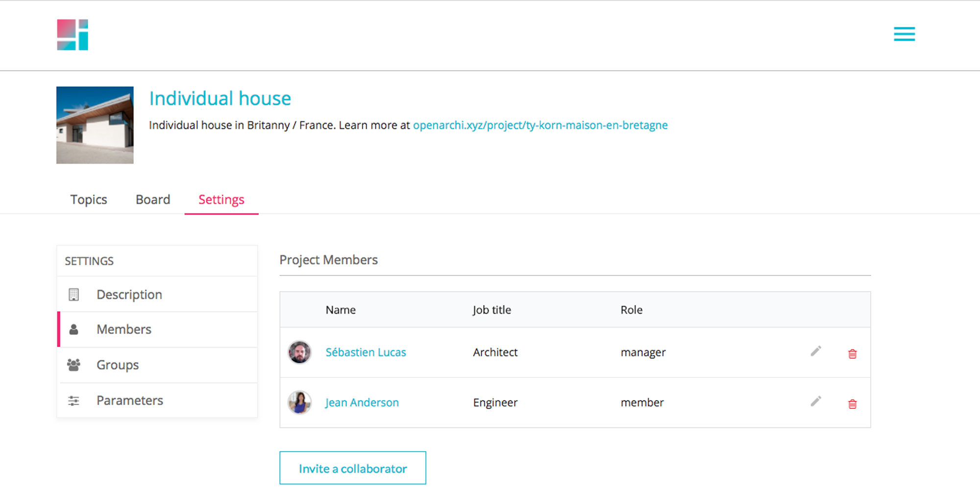980x503 pixels.
Task: Click the app logo in the header
Action: pyautogui.click(x=73, y=35)
